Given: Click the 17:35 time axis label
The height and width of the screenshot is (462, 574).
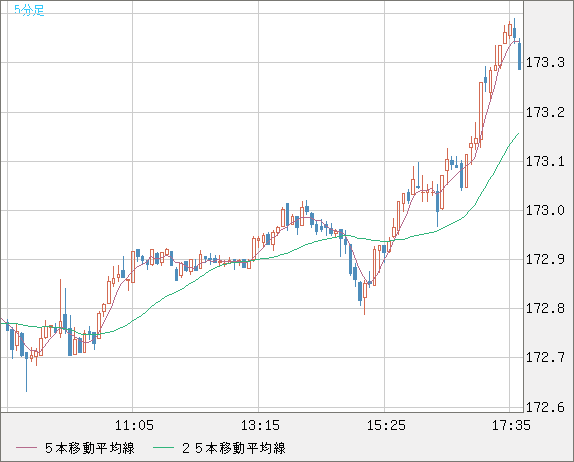Looking at the screenshot, I should 511,425.
